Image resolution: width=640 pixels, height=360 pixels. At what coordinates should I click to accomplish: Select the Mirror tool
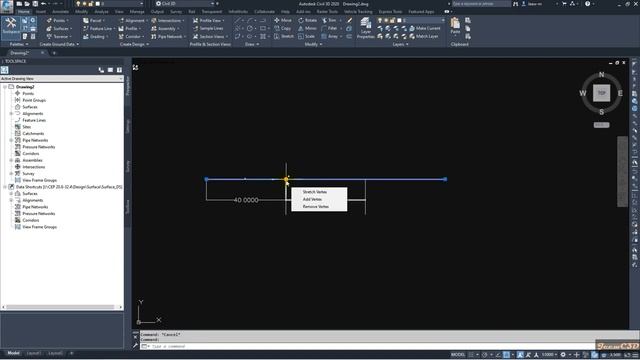click(307, 29)
